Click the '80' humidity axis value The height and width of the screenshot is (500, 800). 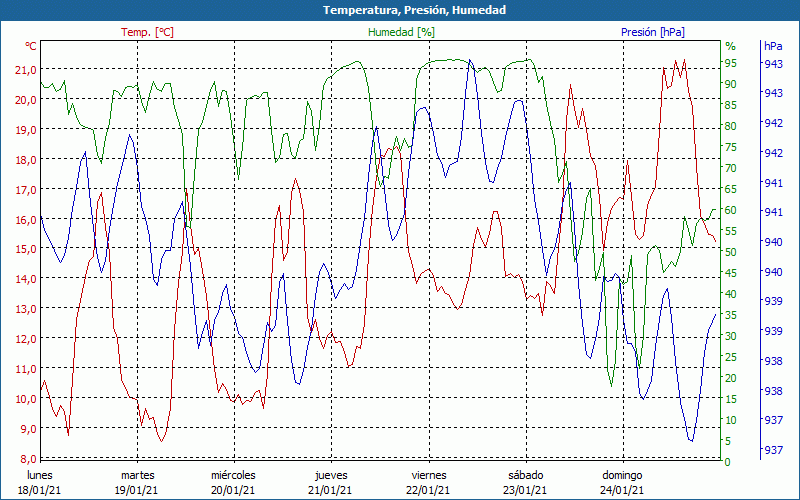(x=731, y=126)
